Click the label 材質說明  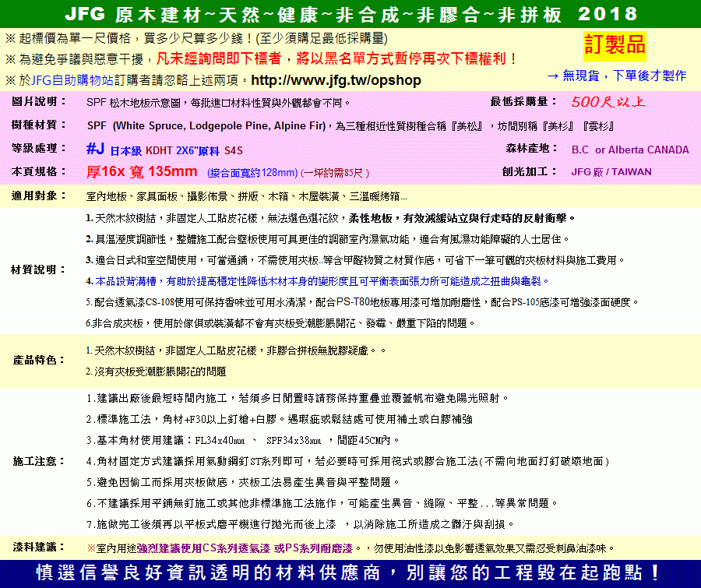tap(38, 269)
